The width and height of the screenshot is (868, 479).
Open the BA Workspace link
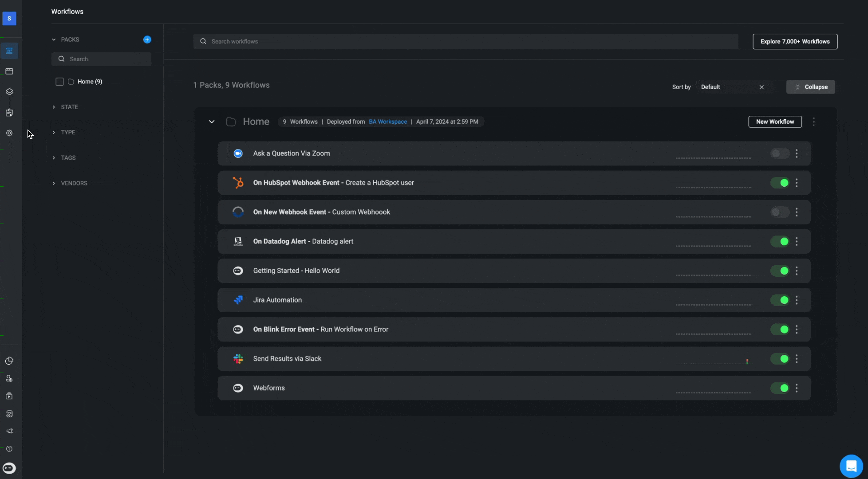pyautogui.click(x=387, y=122)
